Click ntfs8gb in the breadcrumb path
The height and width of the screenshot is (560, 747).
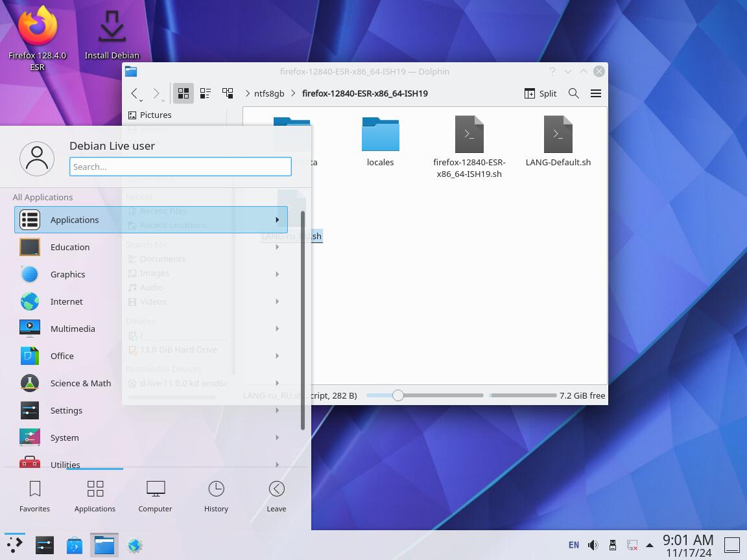pos(269,93)
